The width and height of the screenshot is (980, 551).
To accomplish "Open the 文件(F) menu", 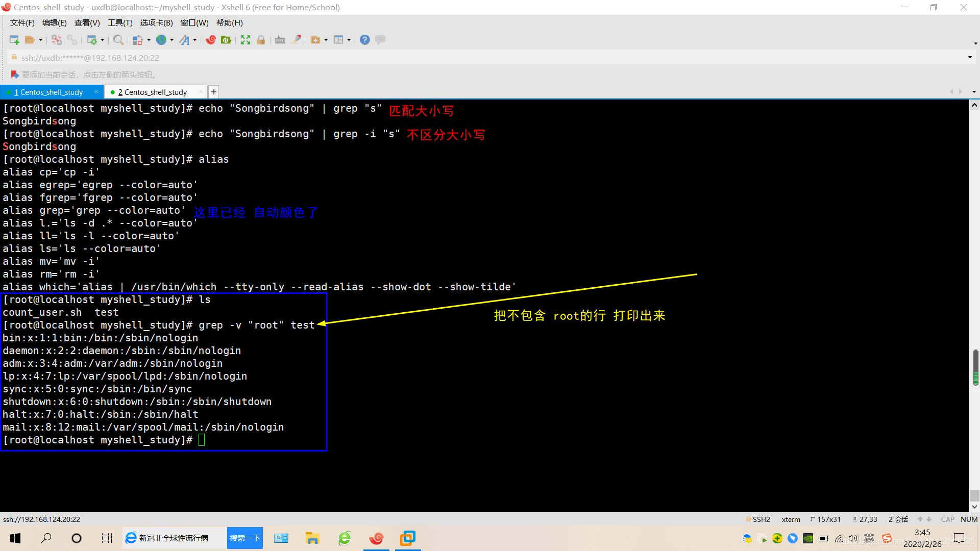I will (22, 23).
